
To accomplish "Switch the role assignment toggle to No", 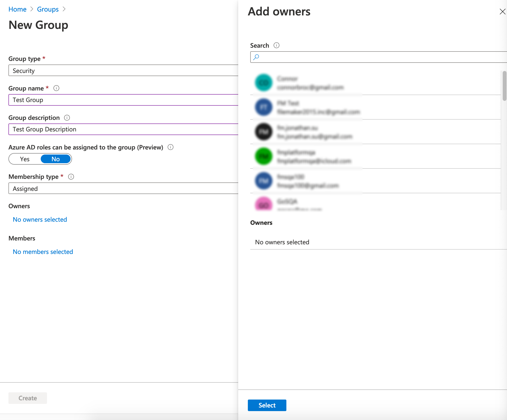I will (56, 159).
